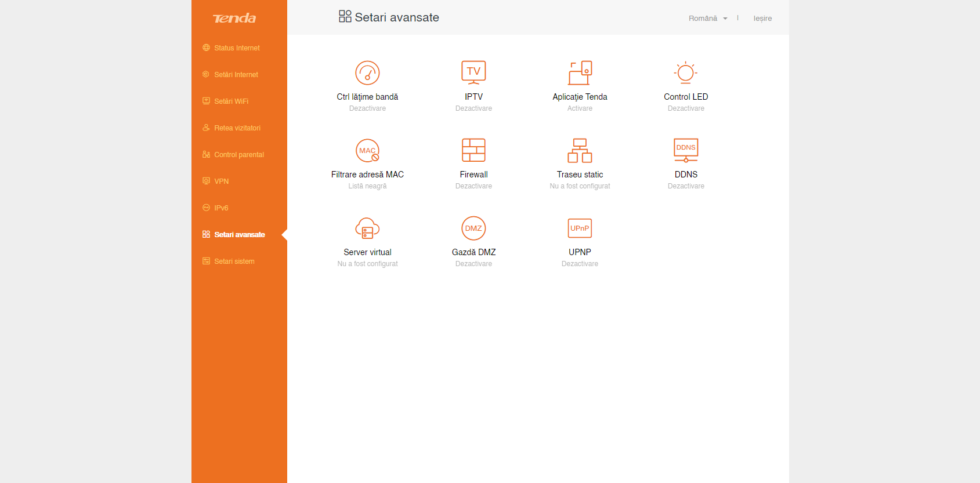
Task: Open the Ctrl lățime bandă speedometer icon
Action: tap(367, 73)
